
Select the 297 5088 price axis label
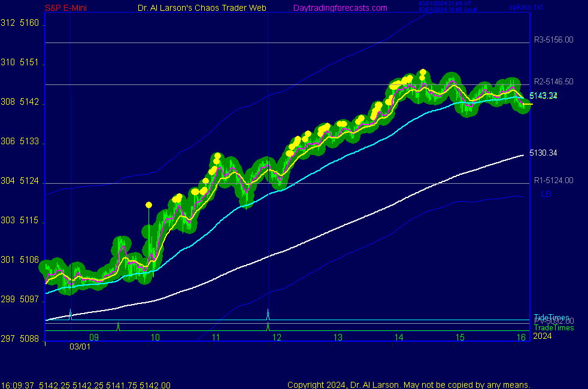(20, 339)
